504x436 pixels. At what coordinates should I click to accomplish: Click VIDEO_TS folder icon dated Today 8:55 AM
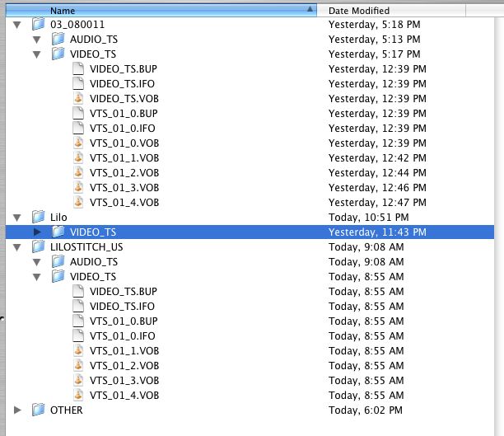pyautogui.click(x=58, y=276)
